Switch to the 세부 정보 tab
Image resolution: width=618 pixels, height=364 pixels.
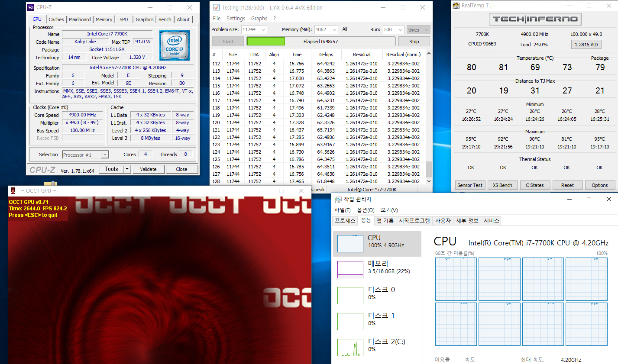(467, 221)
